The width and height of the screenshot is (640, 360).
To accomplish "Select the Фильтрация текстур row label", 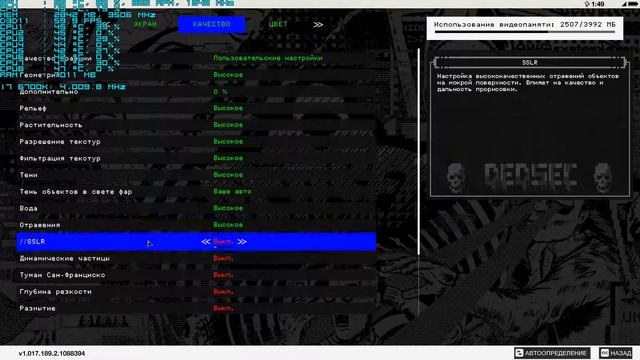I will click(x=60, y=158).
